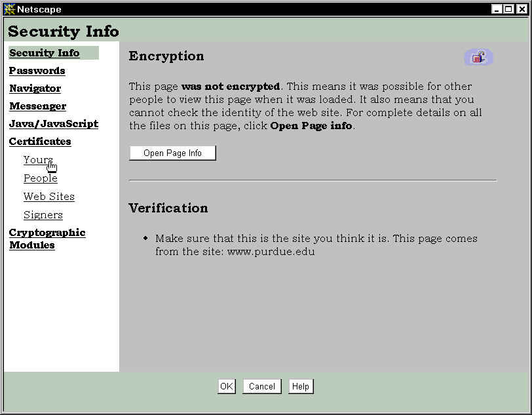Maximize the Netscape window

click(x=508, y=9)
